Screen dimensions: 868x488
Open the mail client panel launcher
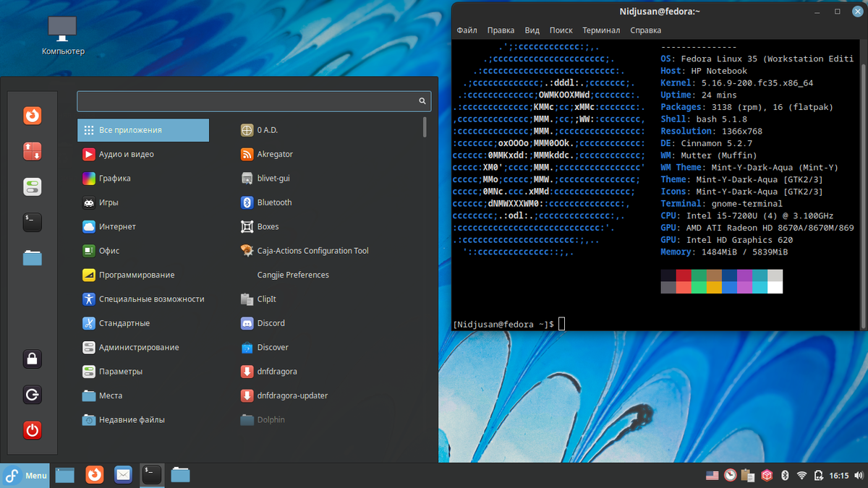click(x=123, y=475)
